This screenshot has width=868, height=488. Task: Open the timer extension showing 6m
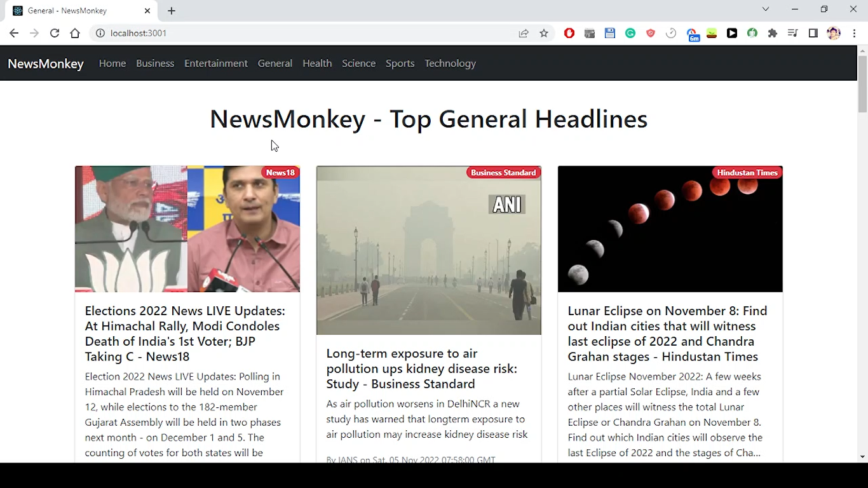[x=693, y=34]
